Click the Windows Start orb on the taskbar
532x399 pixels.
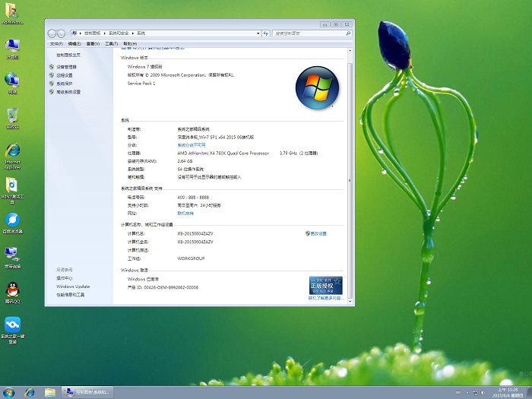9,391
